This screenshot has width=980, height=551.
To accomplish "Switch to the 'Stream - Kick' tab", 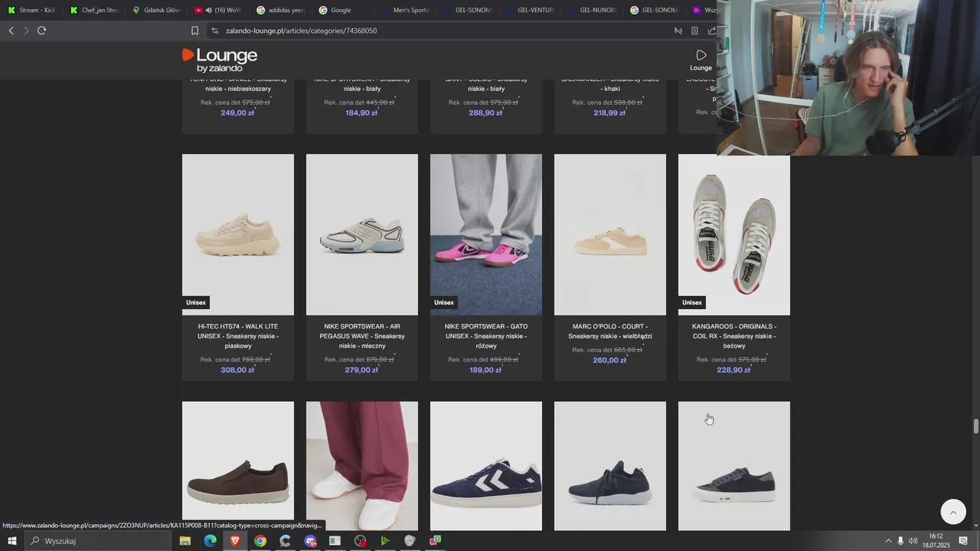I will [x=31, y=10].
